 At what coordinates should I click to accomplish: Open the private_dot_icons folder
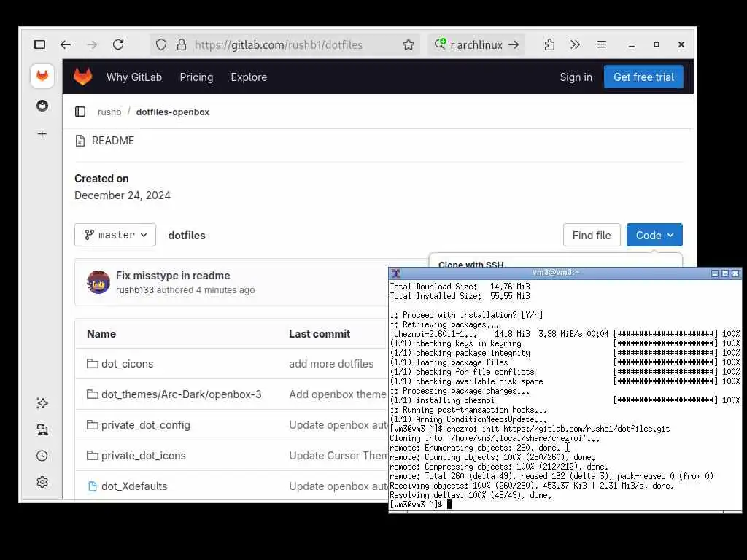click(144, 456)
